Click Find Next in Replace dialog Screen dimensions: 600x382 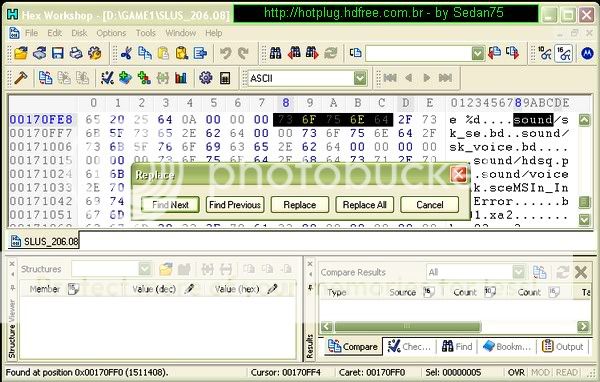click(170, 205)
